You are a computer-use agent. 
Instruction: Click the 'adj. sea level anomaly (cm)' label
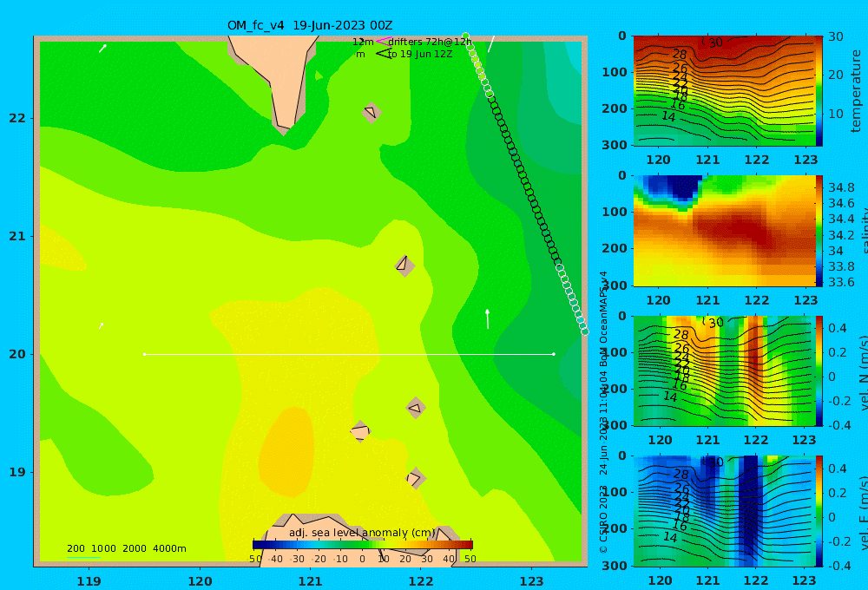pyautogui.click(x=362, y=533)
